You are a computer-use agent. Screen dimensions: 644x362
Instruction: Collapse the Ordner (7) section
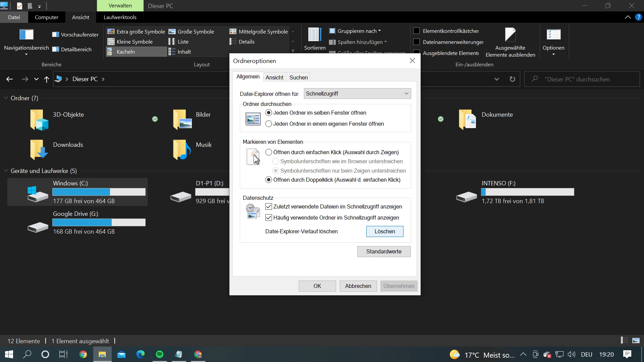[6, 98]
